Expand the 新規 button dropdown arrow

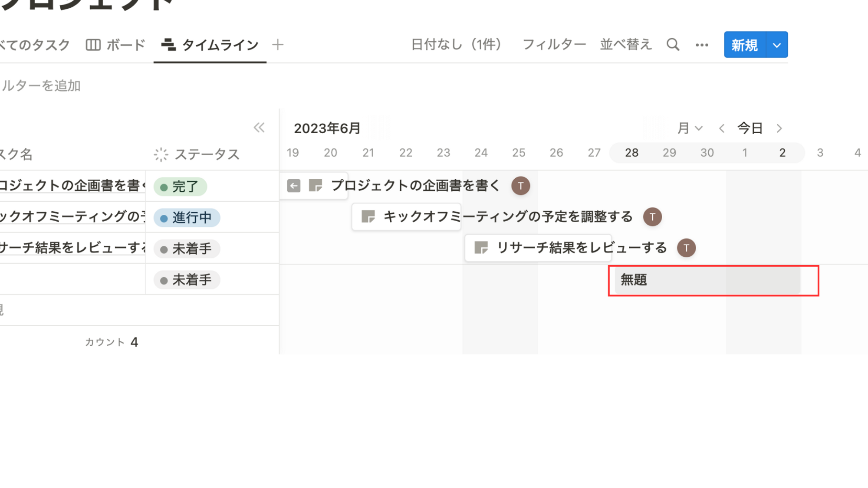777,45
